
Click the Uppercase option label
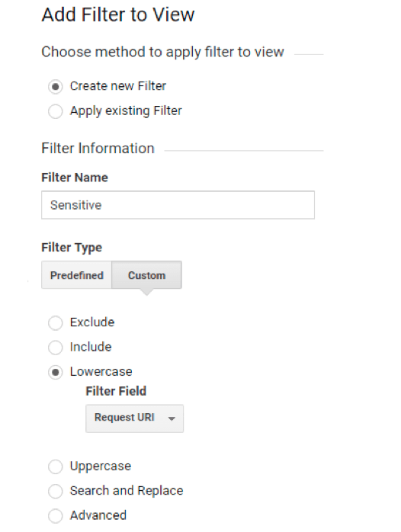click(101, 466)
